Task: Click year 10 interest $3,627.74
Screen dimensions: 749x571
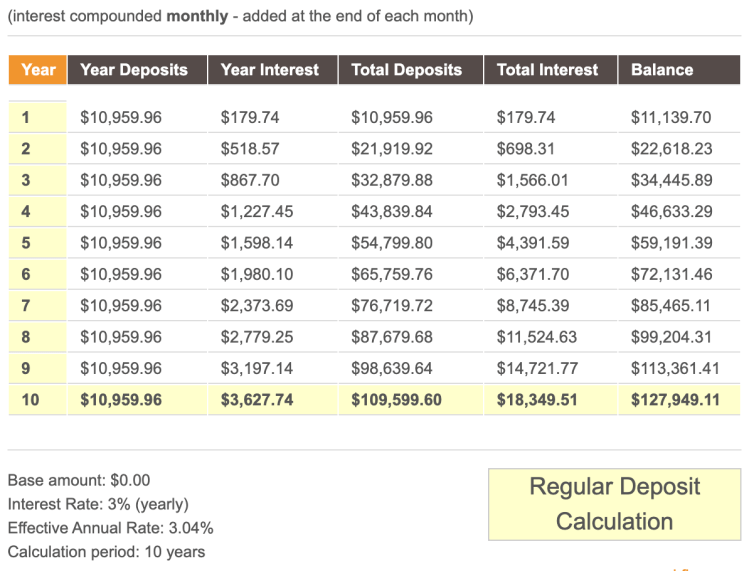Action: click(x=258, y=400)
